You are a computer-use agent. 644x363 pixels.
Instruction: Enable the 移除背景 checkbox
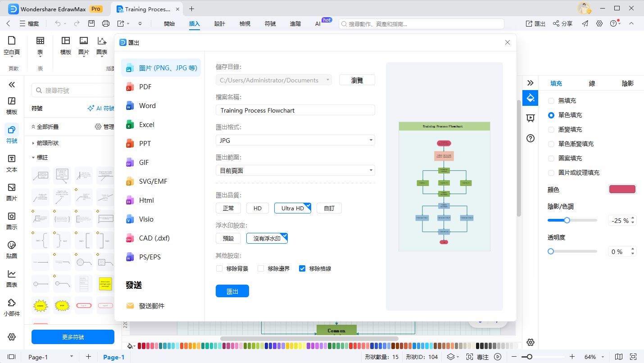pos(219,268)
